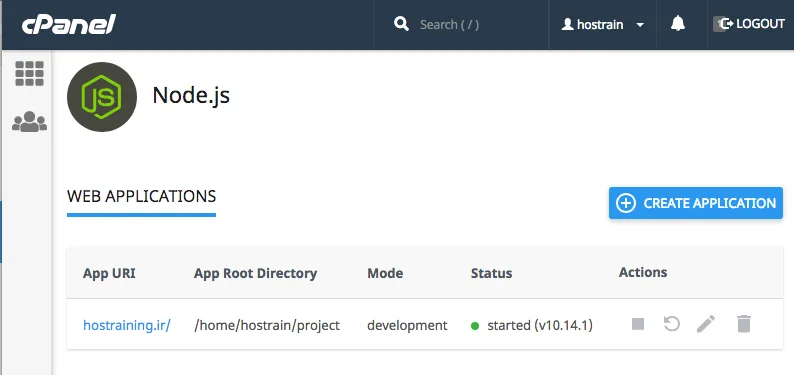Restart the hostraining.ir application
The width and height of the screenshot is (794, 375).
click(x=671, y=324)
